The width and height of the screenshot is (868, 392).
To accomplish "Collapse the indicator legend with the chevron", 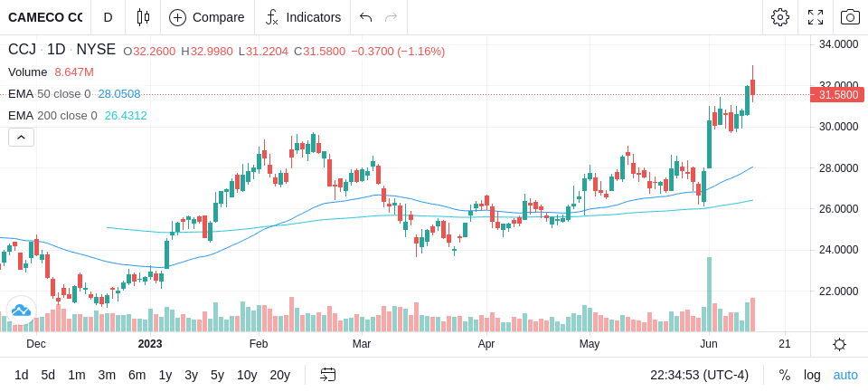I will 21,137.
